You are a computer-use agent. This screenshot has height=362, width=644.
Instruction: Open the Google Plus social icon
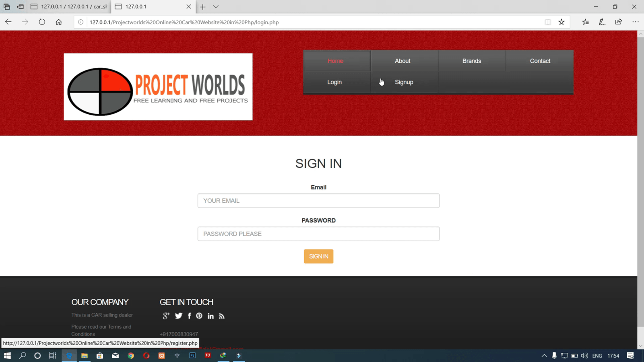point(166,316)
